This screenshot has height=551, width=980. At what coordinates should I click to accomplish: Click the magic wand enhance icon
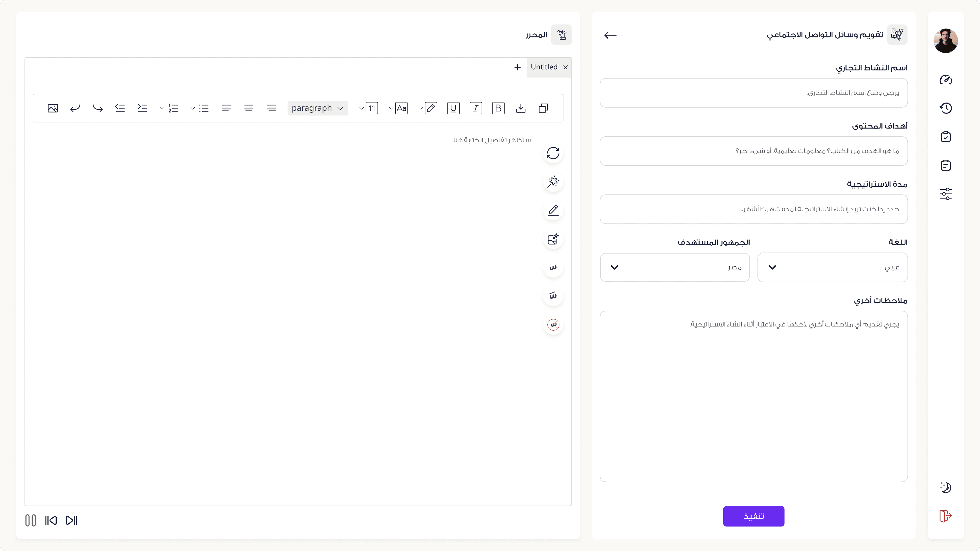(553, 182)
